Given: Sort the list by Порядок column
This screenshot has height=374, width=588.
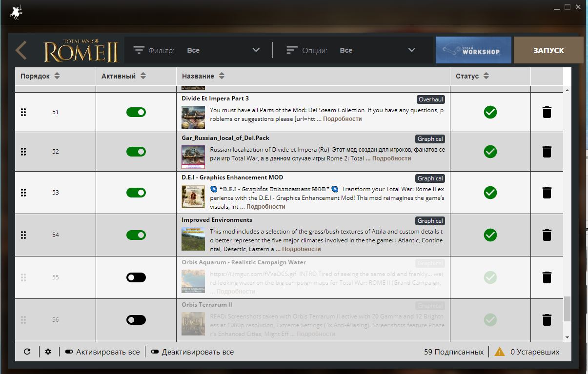Looking at the screenshot, I should point(40,76).
